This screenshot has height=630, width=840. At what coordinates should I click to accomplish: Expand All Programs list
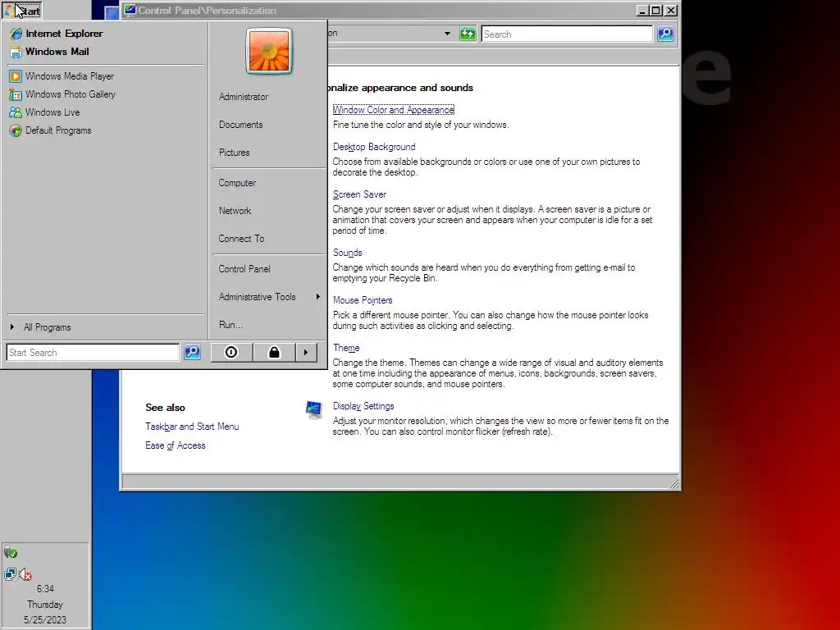tap(41, 326)
